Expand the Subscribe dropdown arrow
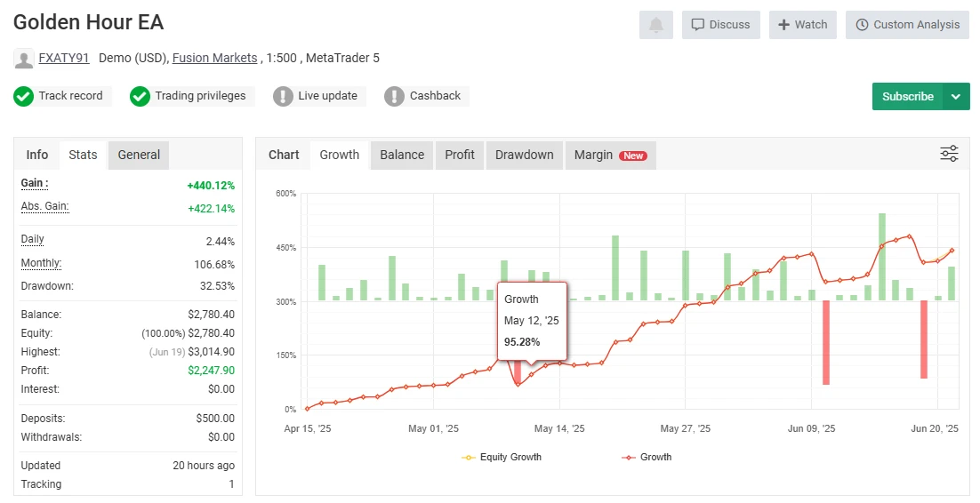980x503 pixels. click(956, 96)
